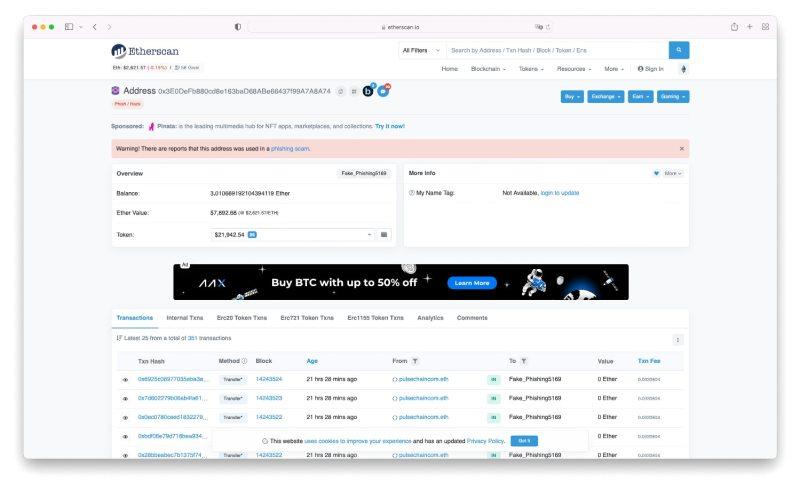Click the From column filter icon

(x=415, y=361)
